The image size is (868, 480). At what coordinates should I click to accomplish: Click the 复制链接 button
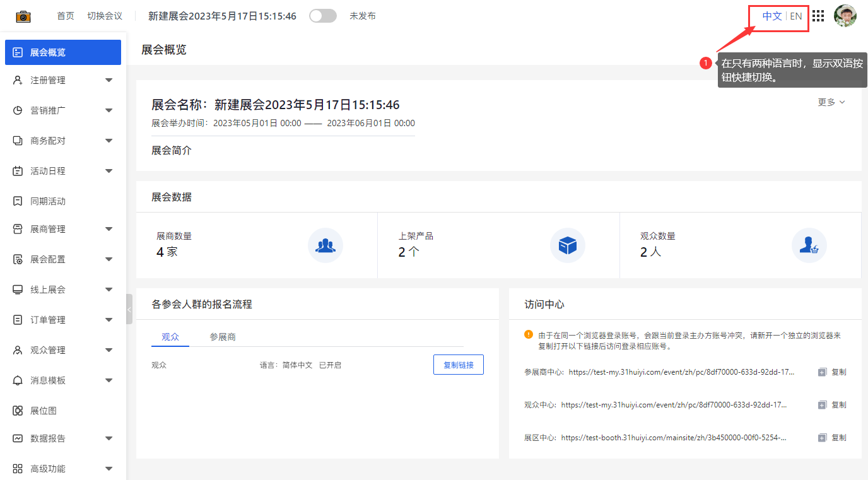458,365
